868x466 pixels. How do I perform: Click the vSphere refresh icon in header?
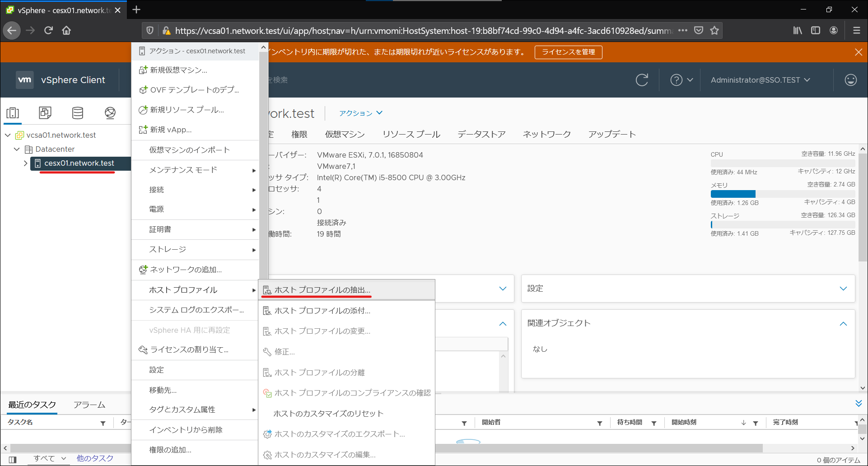click(642, 80)
